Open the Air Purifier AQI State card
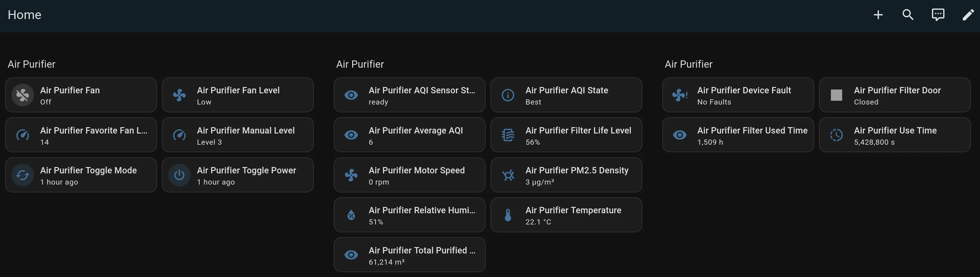Viewport: 980px width, 277px height. (x=566, y=95)
